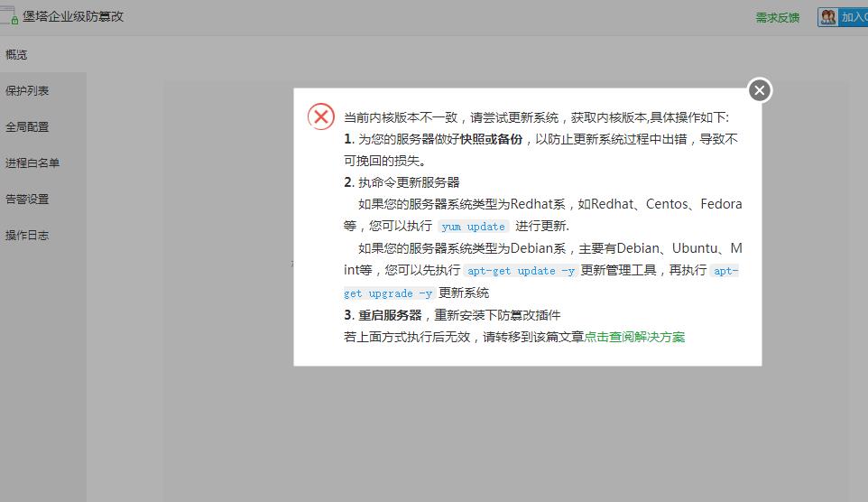Click the get upgrade -y command text

tap(388, 293)
